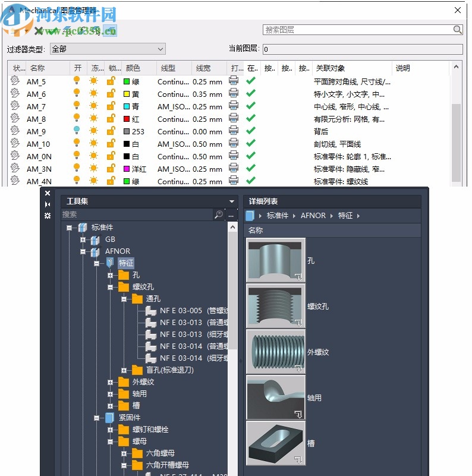Toggle plot printer icon for layer AM_8

tap(233, 118)
